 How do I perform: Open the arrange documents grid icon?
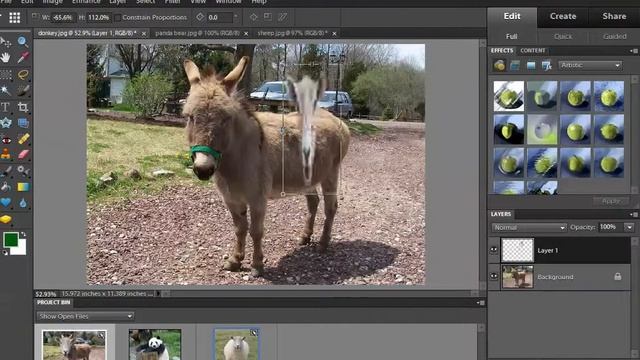tap(15, 18)
